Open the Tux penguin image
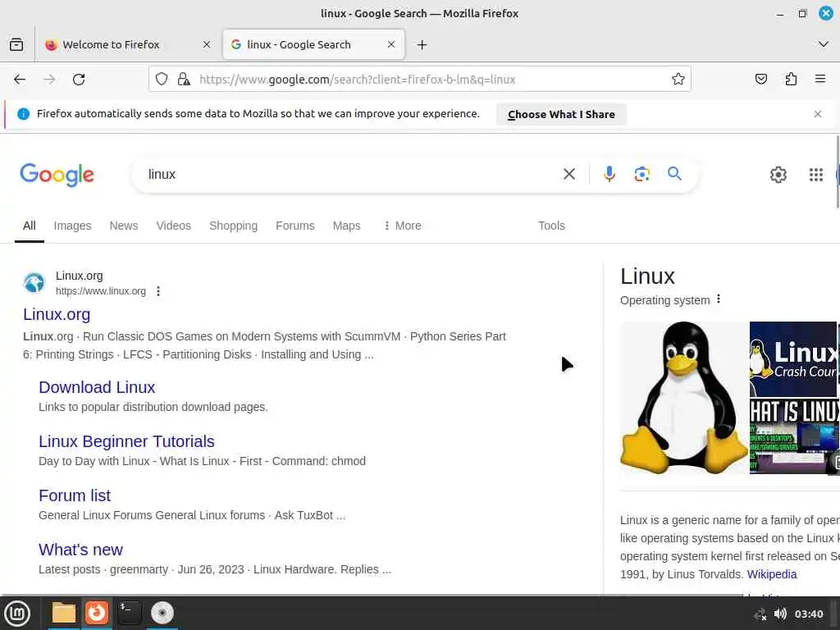The width and height of the screenshot is (840, 630). 684,398
